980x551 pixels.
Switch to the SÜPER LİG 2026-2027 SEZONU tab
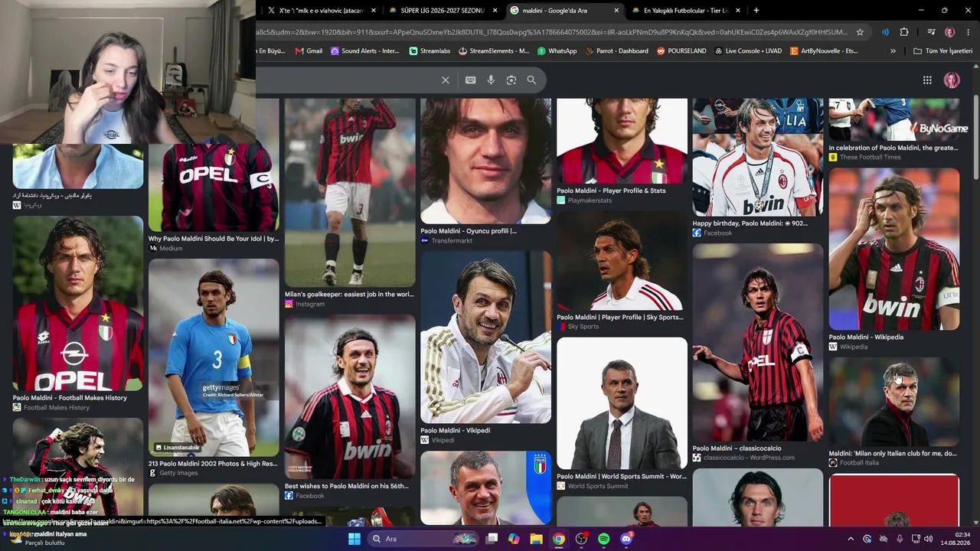(443, 11)
